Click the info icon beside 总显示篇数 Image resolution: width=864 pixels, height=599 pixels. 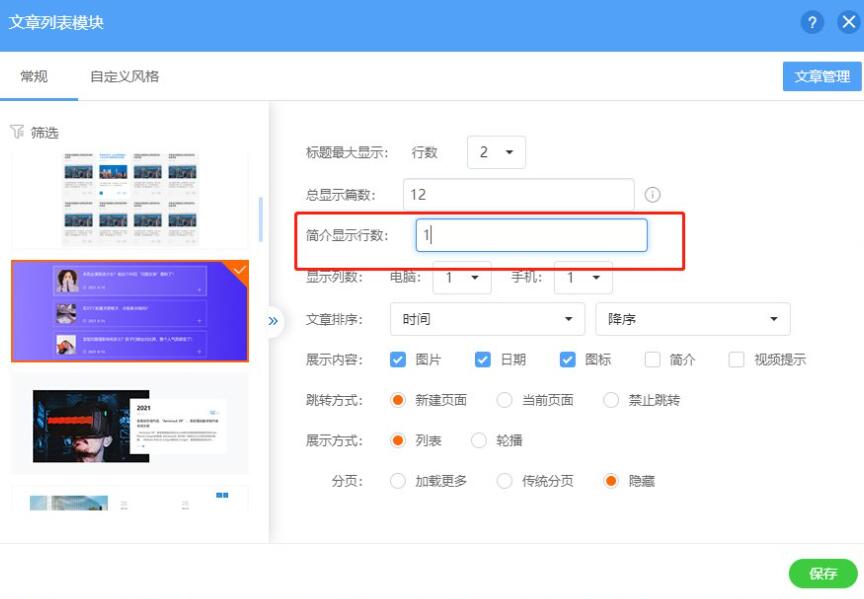(x=653, y=195)
